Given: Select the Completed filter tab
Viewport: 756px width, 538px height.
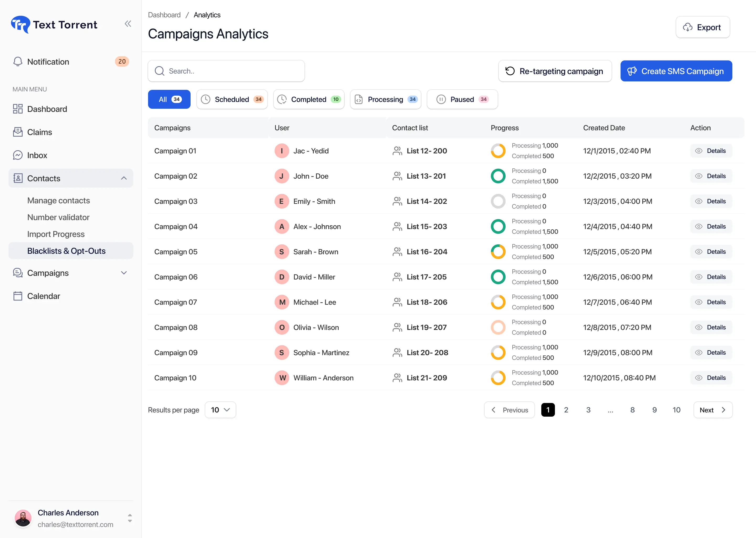Looking at the screenshot, I should 309,99.
